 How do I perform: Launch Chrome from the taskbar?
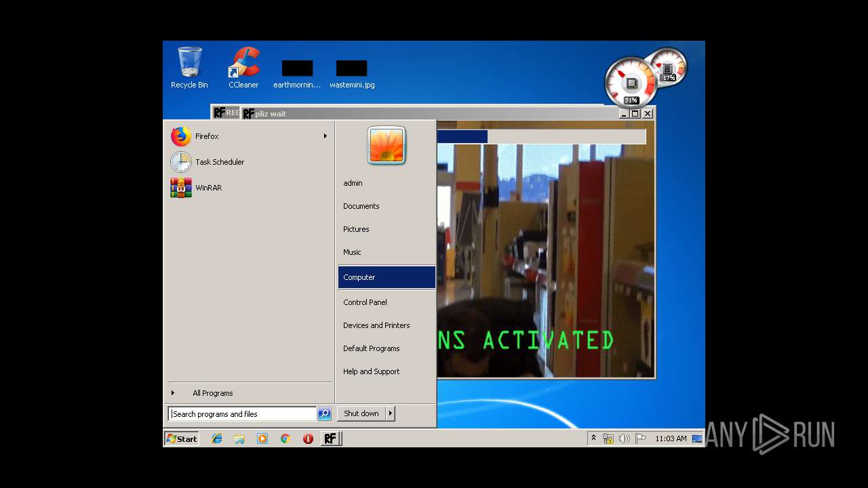285,439
